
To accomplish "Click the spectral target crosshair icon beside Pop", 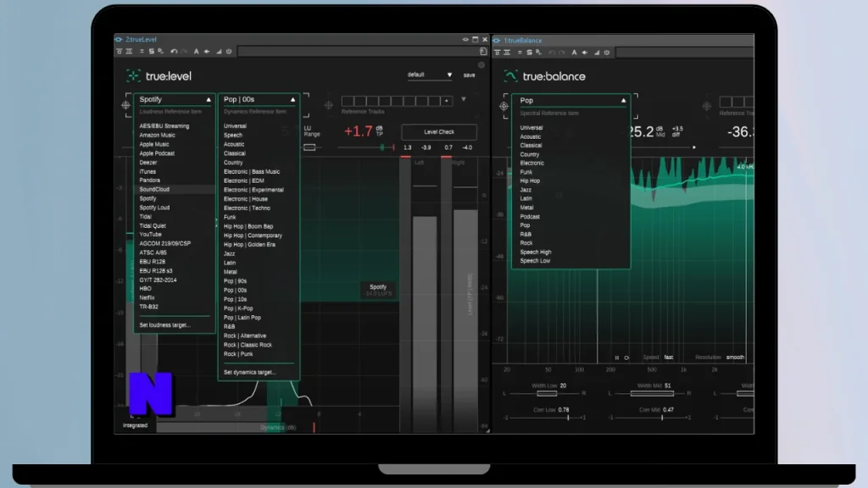I will 504,106.
